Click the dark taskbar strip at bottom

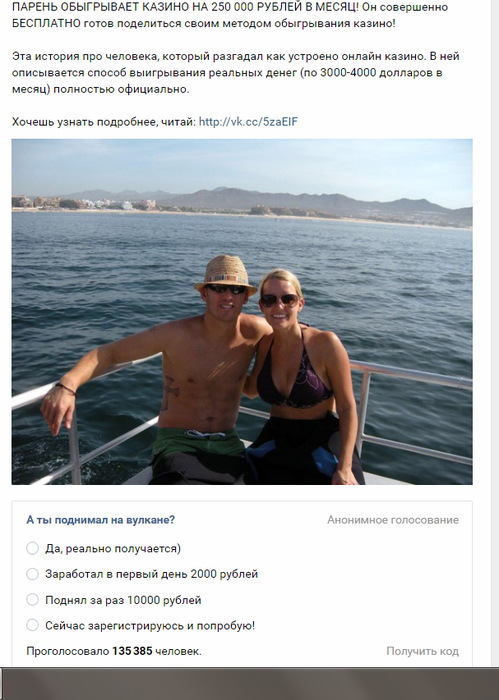(x=250, y=683)
